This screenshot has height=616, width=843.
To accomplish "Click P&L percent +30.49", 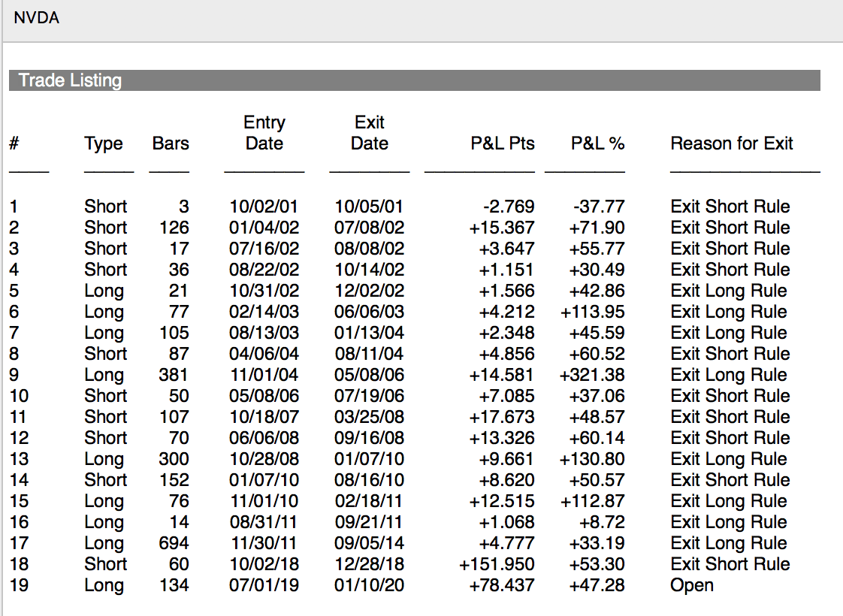I will click(597, 269).
